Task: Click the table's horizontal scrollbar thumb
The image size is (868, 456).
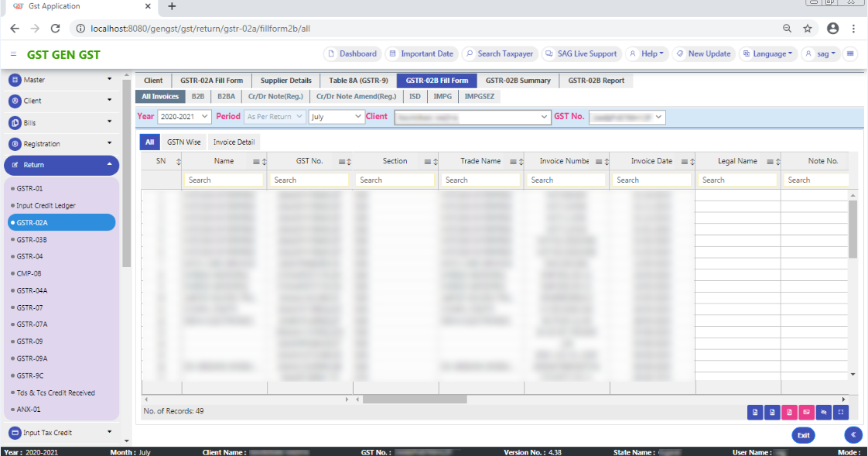Action: (x=415, y=399)
